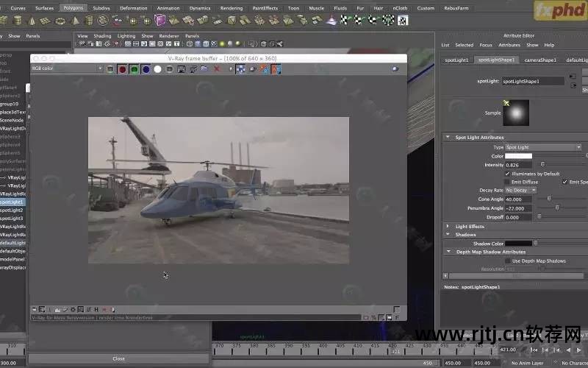Expand the Light Effects section
The image size is (588, 368).
[x=448, y=227]
